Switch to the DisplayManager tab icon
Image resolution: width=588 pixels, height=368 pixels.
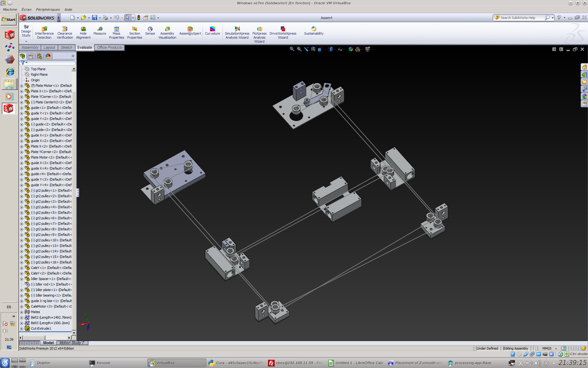pos(48,56)
